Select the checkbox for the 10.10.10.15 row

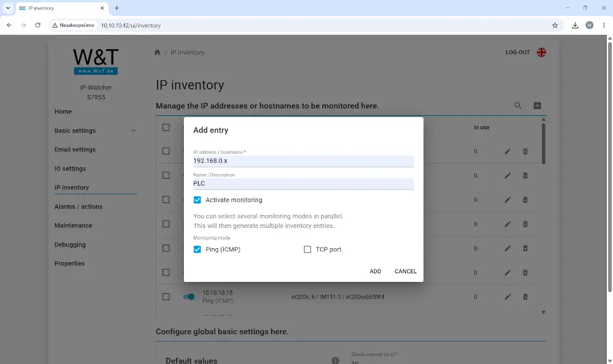(166, 297)
